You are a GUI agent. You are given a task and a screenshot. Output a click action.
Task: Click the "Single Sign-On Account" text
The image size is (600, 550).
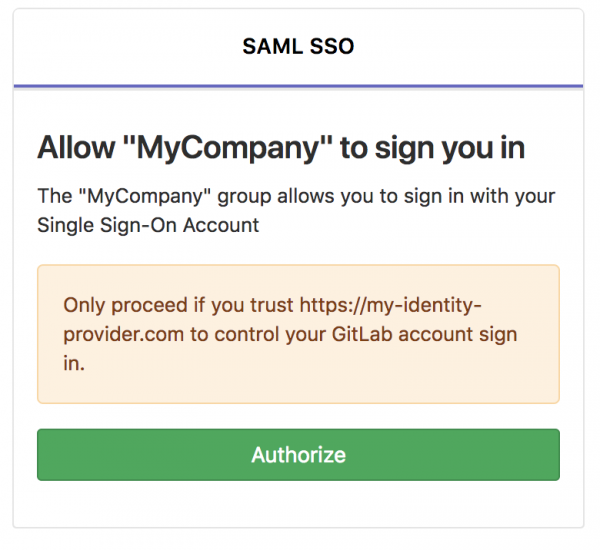[x=148, y=225]
